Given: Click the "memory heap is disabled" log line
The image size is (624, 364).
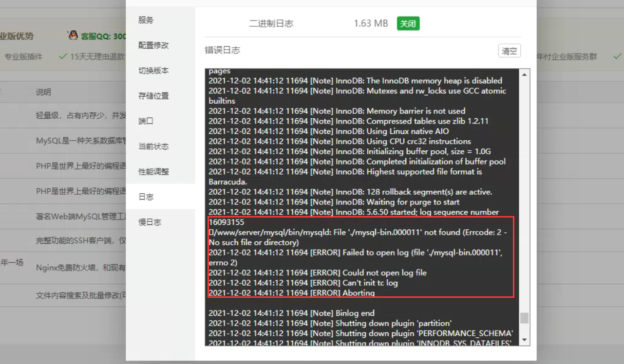Looking at the screenshot, I should (x=355, y=81).
